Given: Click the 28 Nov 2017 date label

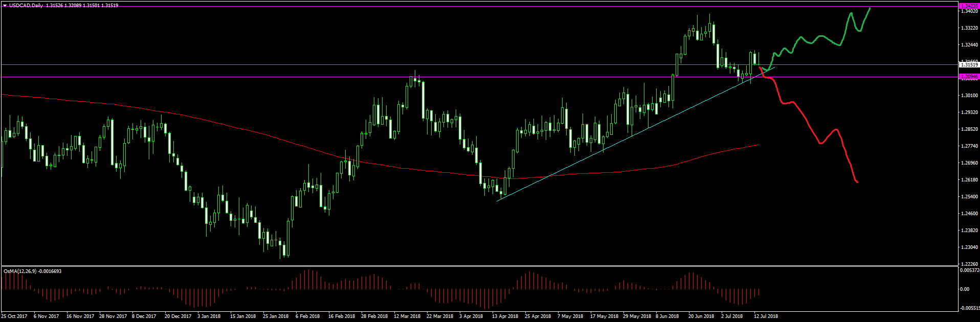Looking at the screenshot, I should tap(113, 316).
